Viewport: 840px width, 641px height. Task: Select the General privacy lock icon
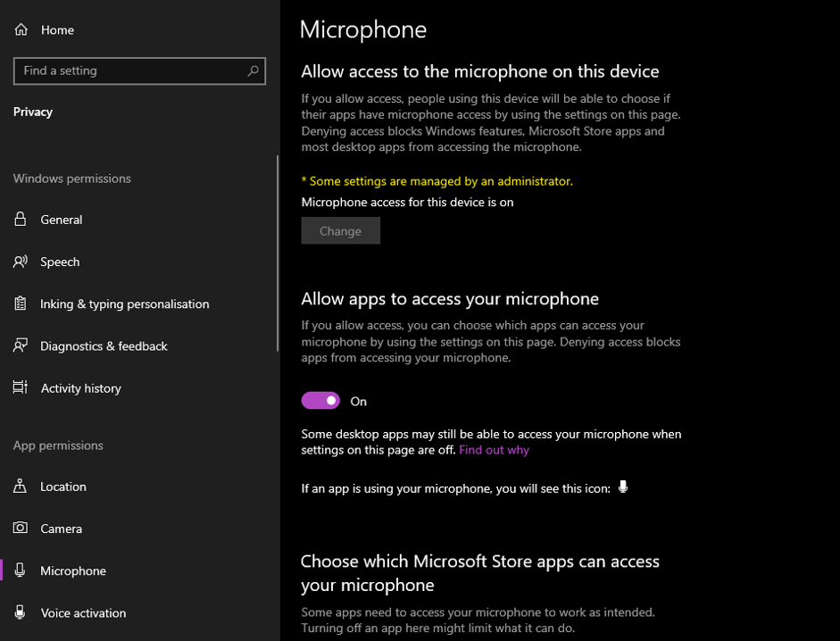(20, 220)
